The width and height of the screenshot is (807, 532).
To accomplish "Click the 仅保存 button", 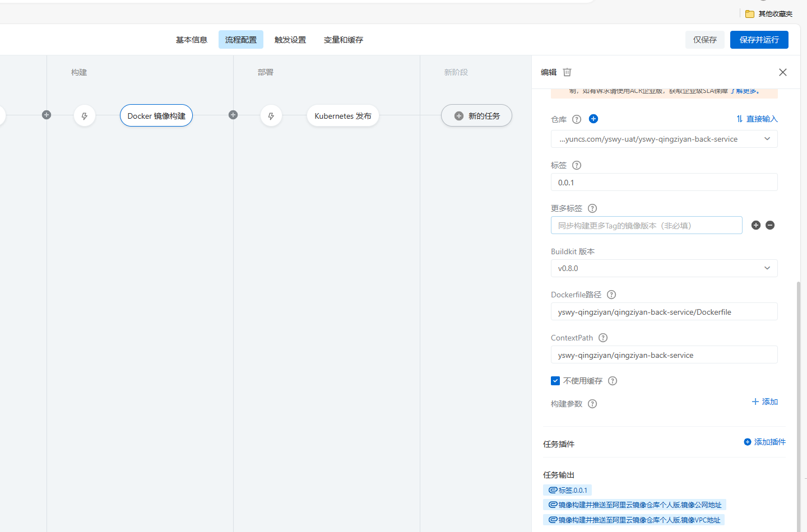I will 705,40.
